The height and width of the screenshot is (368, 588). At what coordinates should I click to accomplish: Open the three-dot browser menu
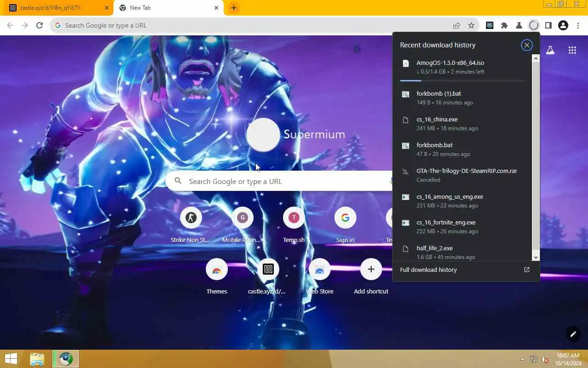pyautogui.click(x=578, y=25)
